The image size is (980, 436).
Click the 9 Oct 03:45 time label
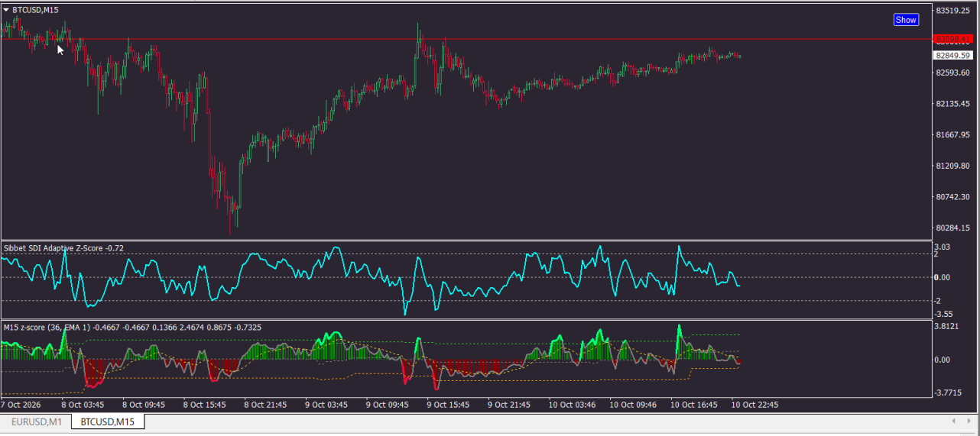[326, 404]
